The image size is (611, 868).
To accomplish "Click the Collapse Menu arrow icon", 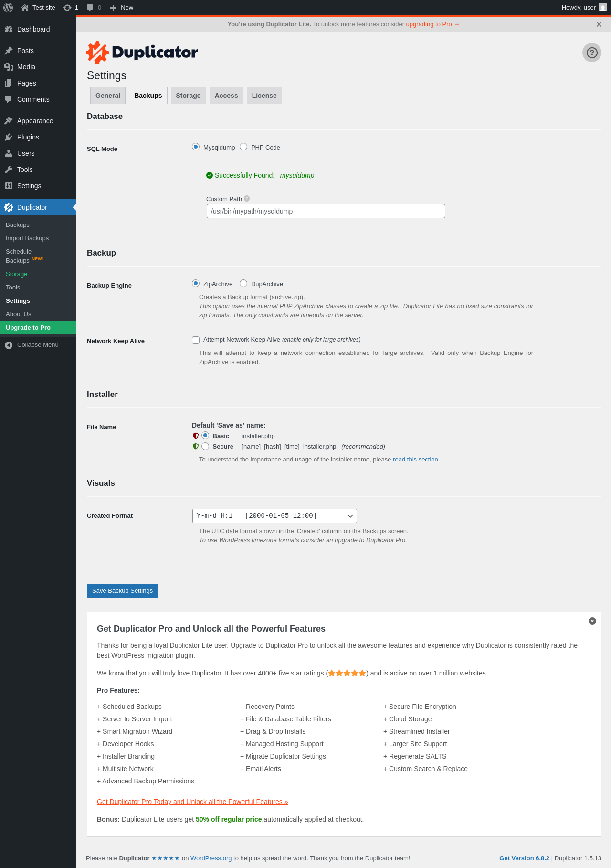I will pos(9,345).
